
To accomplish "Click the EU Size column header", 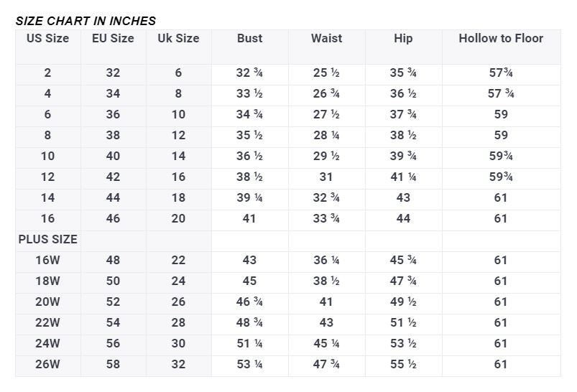I will tap(113, 39).
